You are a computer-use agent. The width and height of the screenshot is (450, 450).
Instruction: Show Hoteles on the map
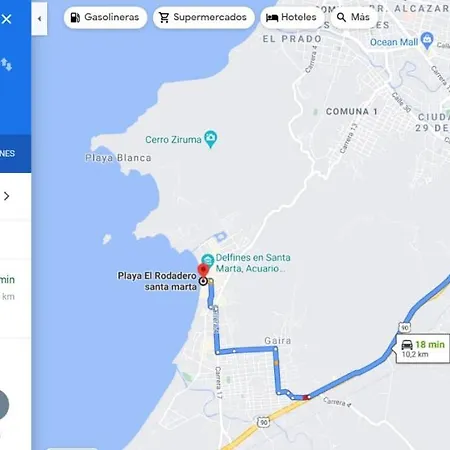click(x=291, y=17)
